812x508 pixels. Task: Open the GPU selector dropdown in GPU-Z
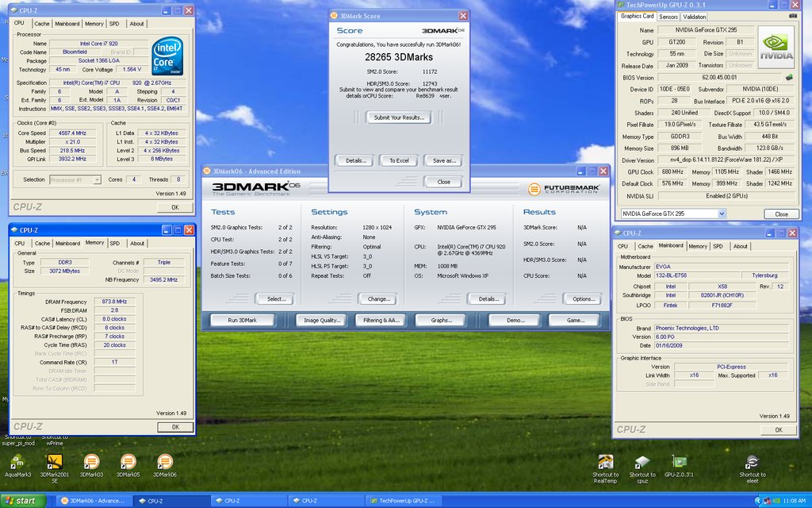722,214
